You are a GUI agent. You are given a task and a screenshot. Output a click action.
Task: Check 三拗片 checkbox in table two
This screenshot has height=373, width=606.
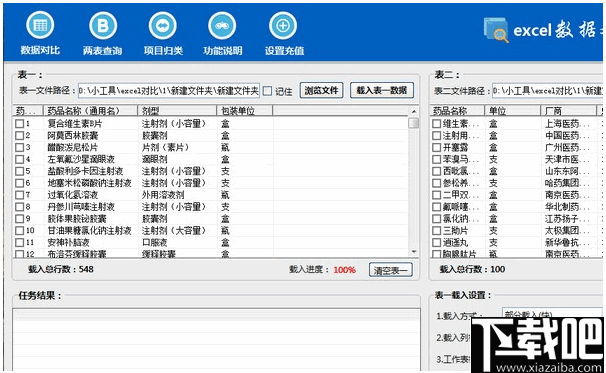tap(436, 231)
